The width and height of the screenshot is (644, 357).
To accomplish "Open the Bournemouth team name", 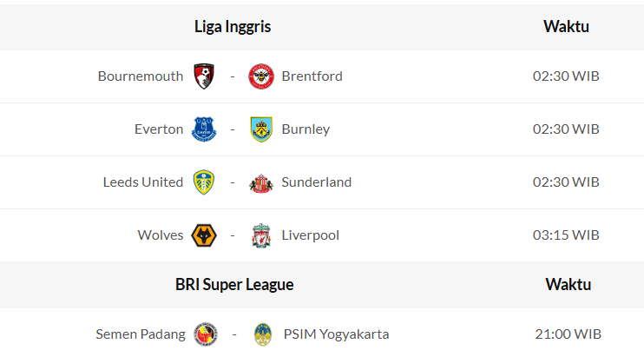I will (x=141, y=76).
